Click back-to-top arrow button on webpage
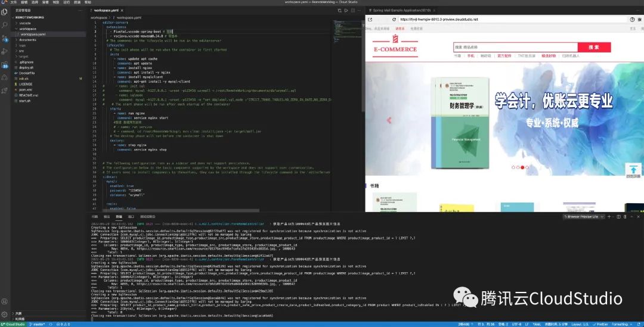The width and height of the screenshot is (644, 327). (x=633, y=170)
